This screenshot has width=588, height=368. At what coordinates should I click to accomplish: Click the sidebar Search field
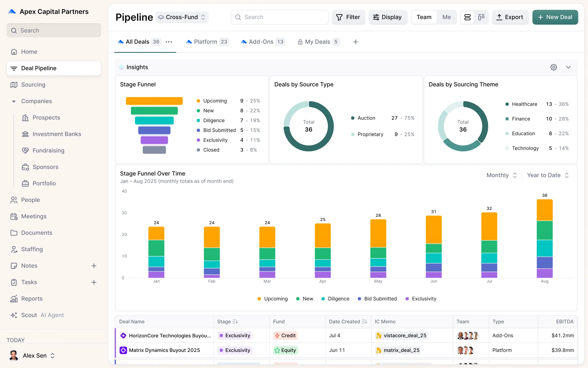(54, 30)
